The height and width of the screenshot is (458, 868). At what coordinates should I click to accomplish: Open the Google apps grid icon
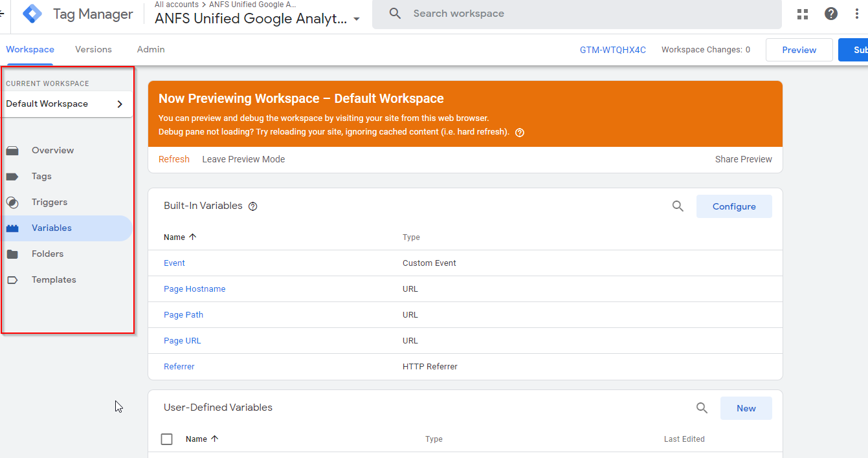pos(803,13)
